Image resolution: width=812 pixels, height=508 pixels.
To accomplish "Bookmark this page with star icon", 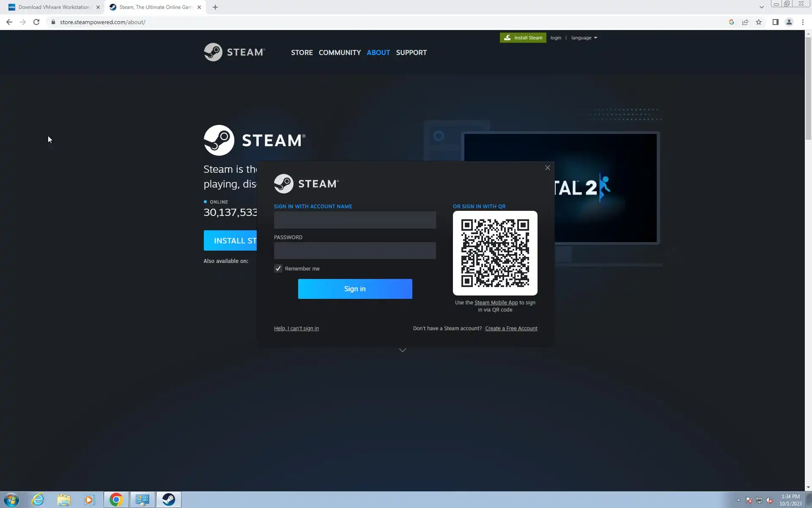I will [x=759, y=22].
